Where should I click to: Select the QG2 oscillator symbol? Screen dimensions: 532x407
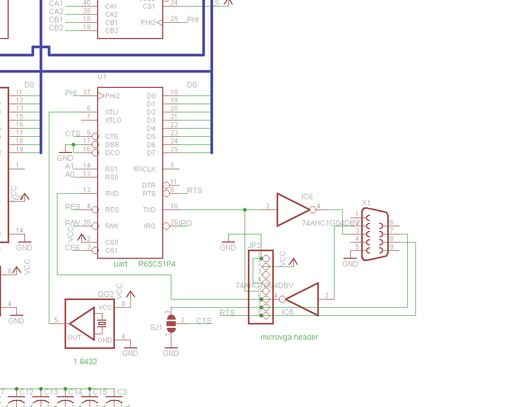[88, 323]
